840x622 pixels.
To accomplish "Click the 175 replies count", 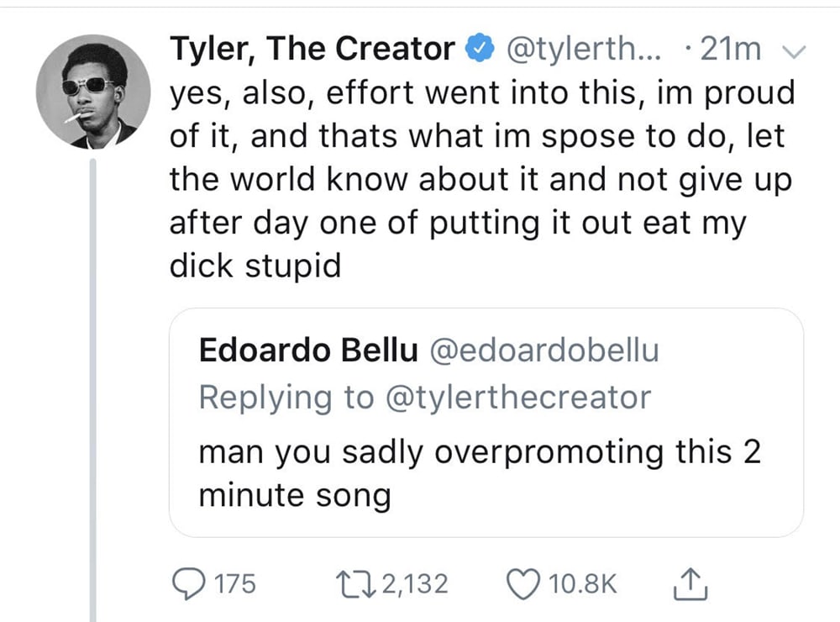I will tap(235, 583).
